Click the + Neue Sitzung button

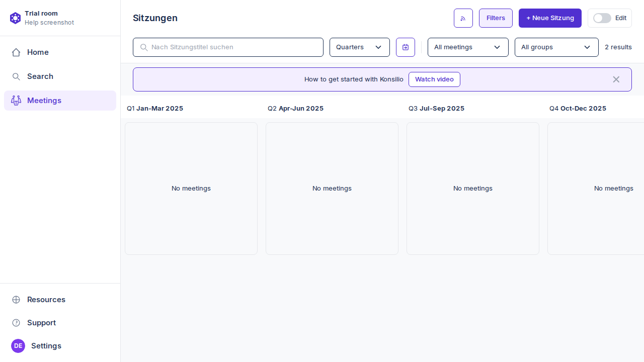tap(550, 18)
